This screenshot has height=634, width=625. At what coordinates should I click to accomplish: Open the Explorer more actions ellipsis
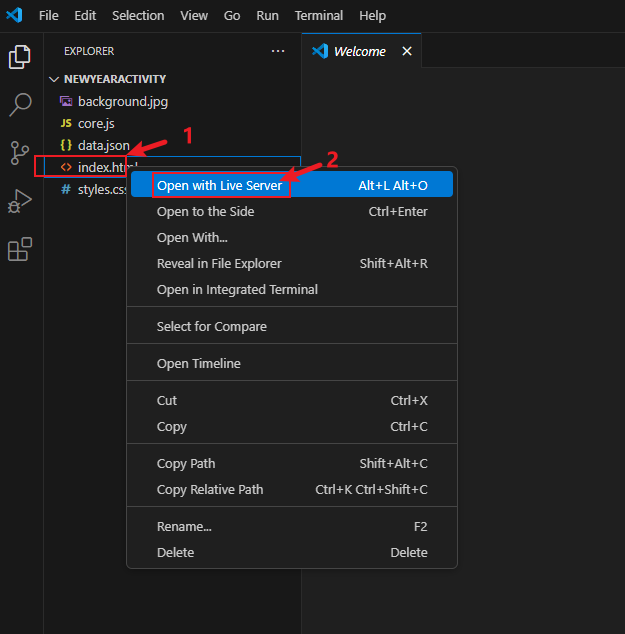point(278,51)
